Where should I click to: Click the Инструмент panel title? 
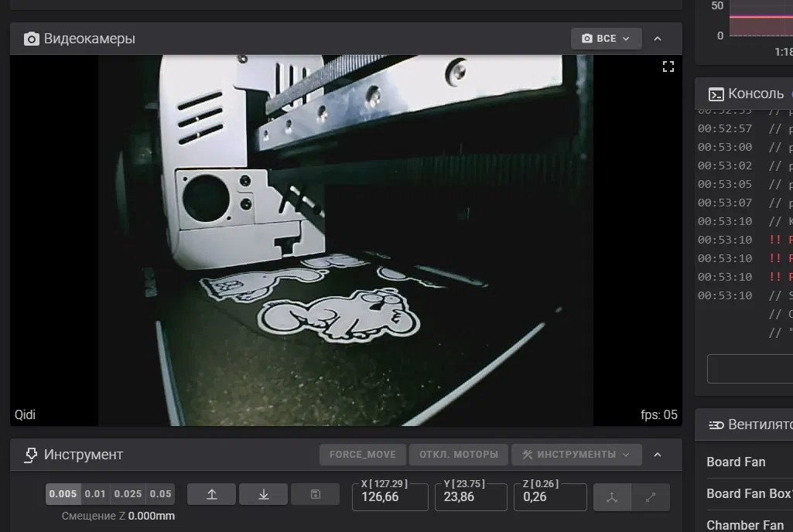tap(84, 455)
